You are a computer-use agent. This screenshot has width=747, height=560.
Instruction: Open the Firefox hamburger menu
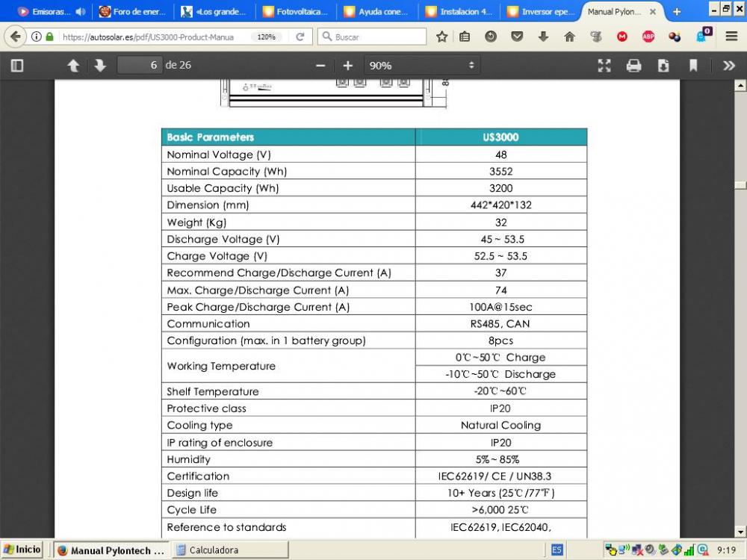pyautogui.click(x=732, y=37)
